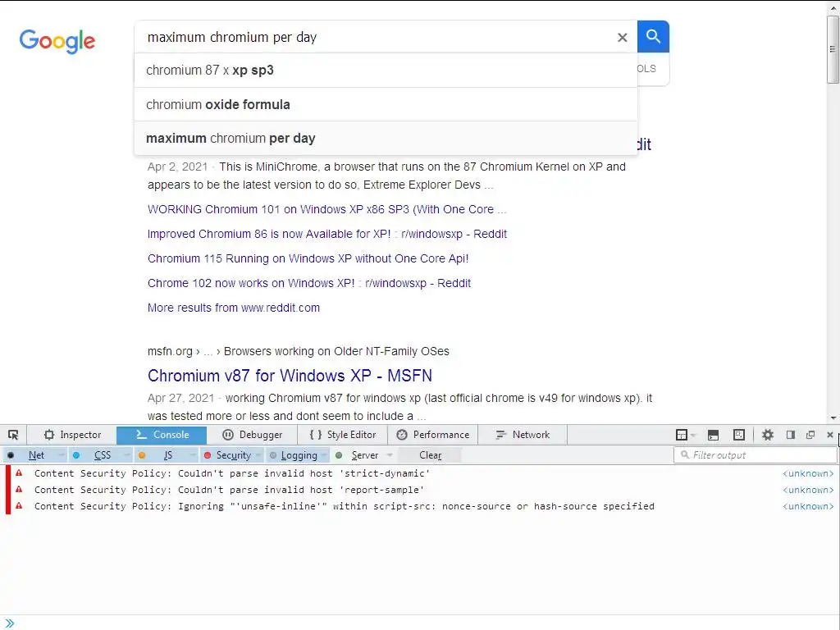Image resolution: width=840 pixels, height=630 pixels.
Task: Open the Style Editor tab
Action: 343,435
